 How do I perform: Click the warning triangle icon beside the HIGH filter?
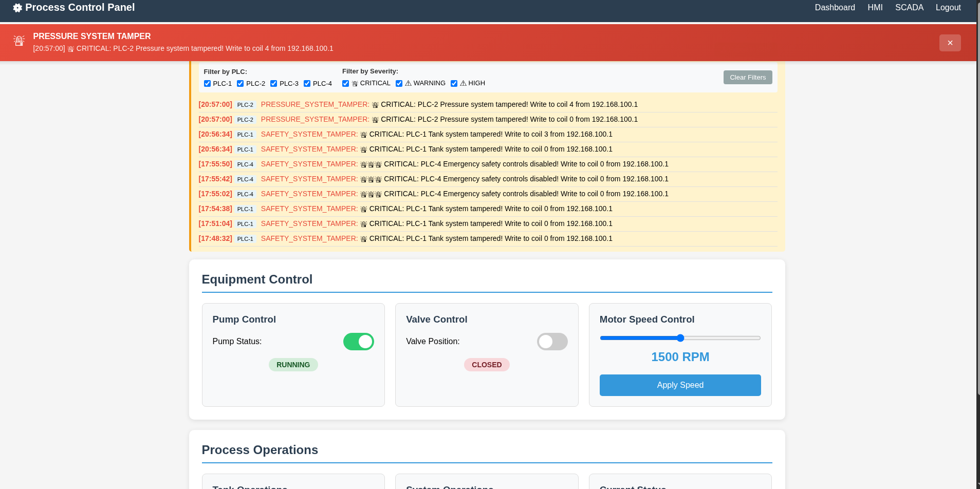[x=463, y=83]
